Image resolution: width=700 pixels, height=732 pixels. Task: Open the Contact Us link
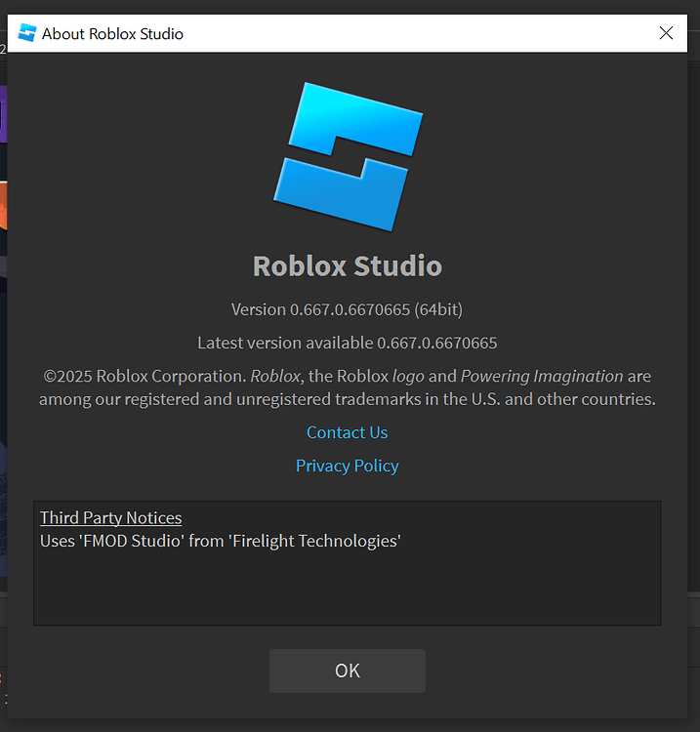click(x=347, y=432)
